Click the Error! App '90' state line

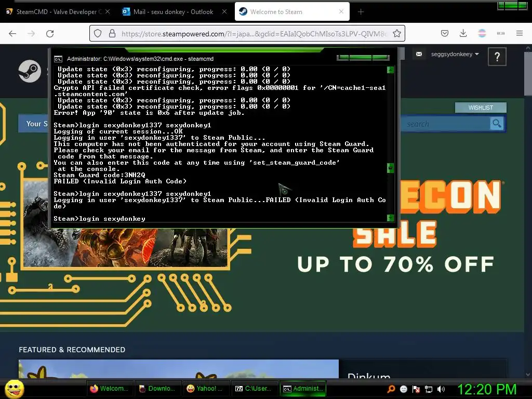coord(149,113)
